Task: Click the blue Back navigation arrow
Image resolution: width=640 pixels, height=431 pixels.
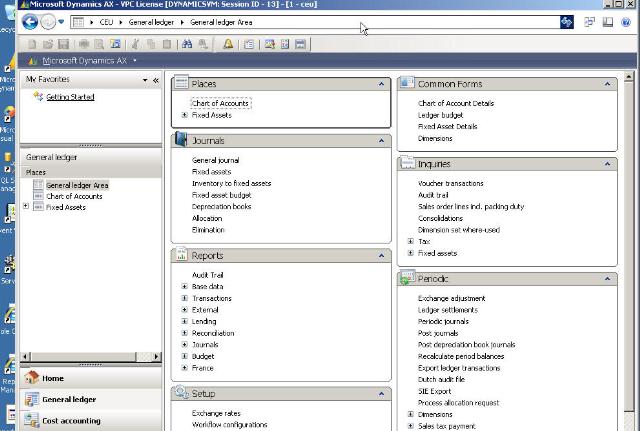Action: (30, 22)
